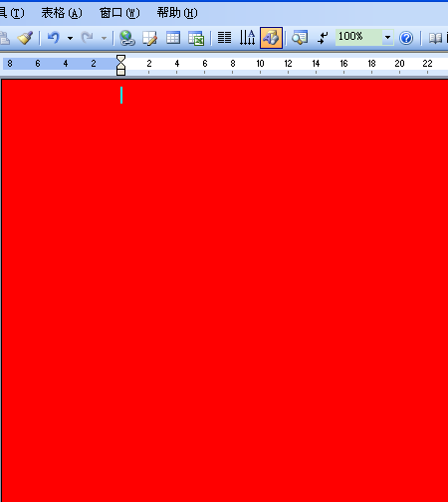Image resolution: width=448 pixels, height=502 pixels.
Task: Open the Tables and Borders pencil tool
Action: tap(149, 38)
